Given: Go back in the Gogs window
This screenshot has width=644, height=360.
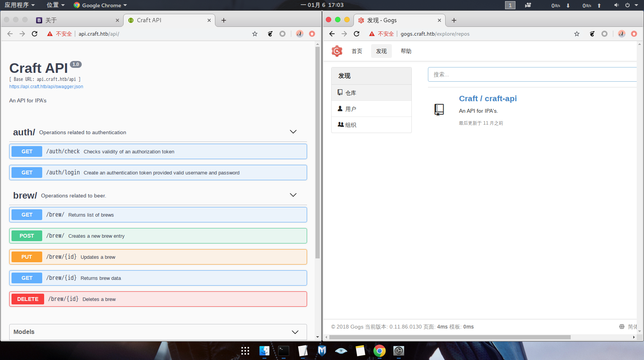Looking at the screenshot, I should pyautogui.click(x=332, y=34).
